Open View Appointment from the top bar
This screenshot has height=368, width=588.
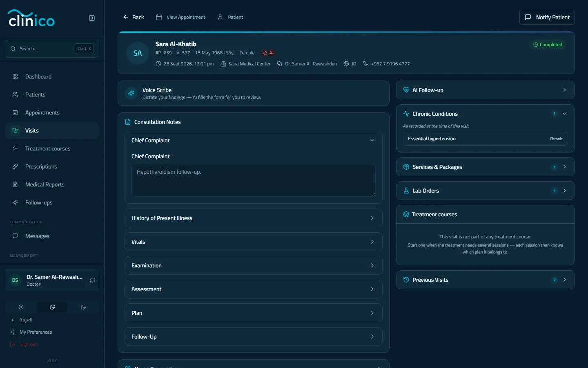pos(180,17)
